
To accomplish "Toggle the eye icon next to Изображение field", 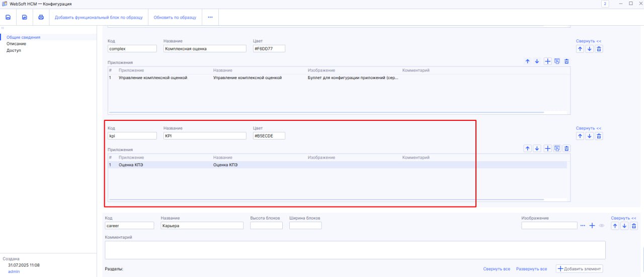I will [x=601, y=226].
